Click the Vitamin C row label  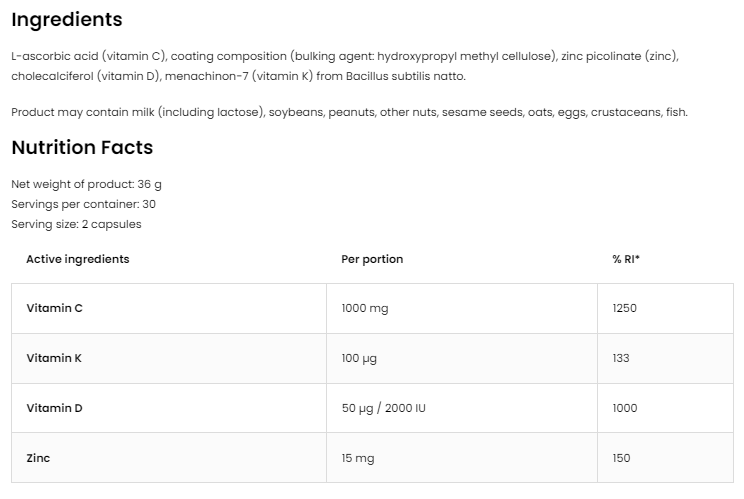point(54,308)
